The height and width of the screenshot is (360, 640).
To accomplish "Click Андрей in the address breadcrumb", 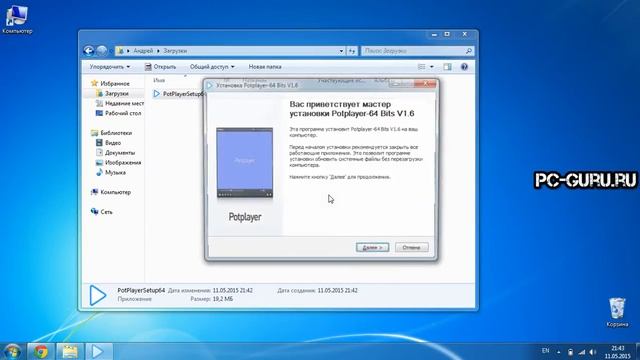I will (x=143, y=51).
